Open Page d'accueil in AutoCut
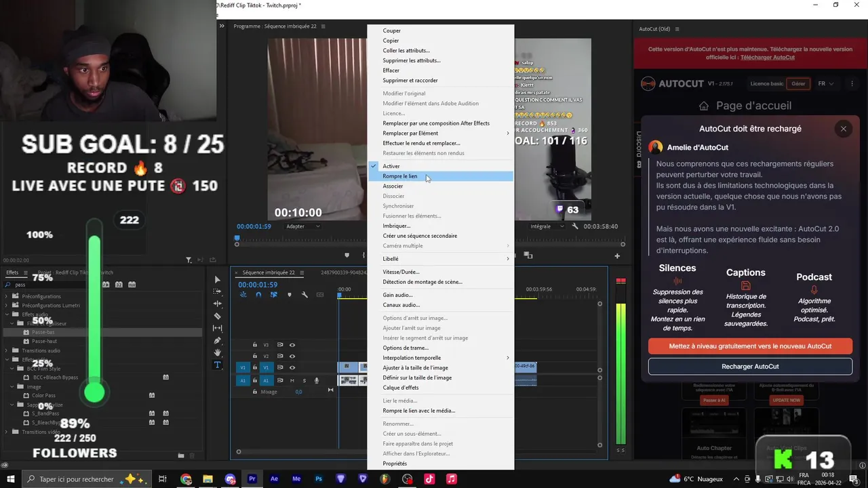The image size is (868, 488). [x=745, y=106]
